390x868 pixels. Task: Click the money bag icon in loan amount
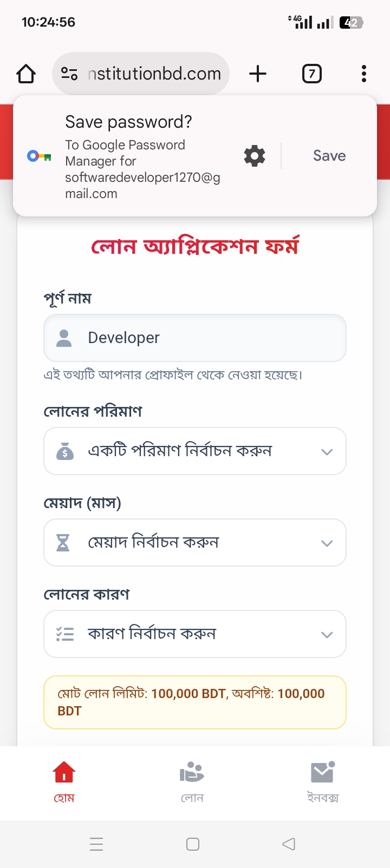(x=65, y=451)
